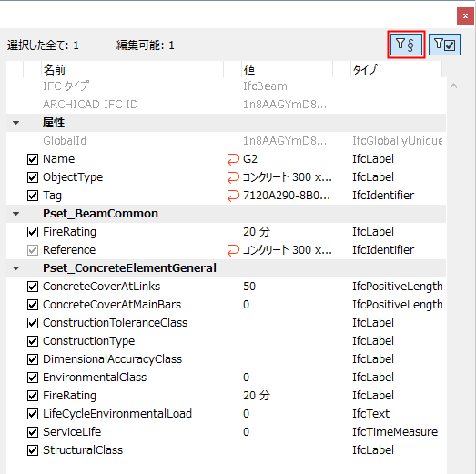Screen dimensions: 476x474
Task: Toggle FireRating checkbox under Pset_ConcreteElementGeneral
Action: 33,396
